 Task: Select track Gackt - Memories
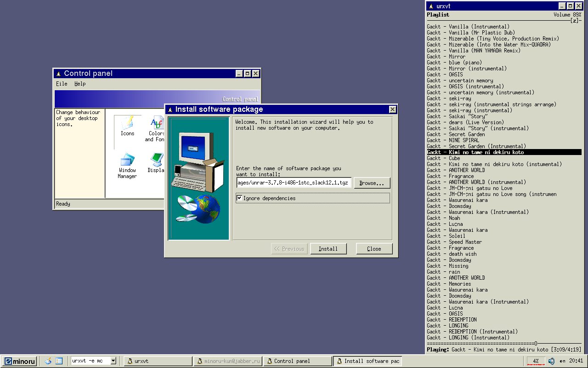click(449, 284)
